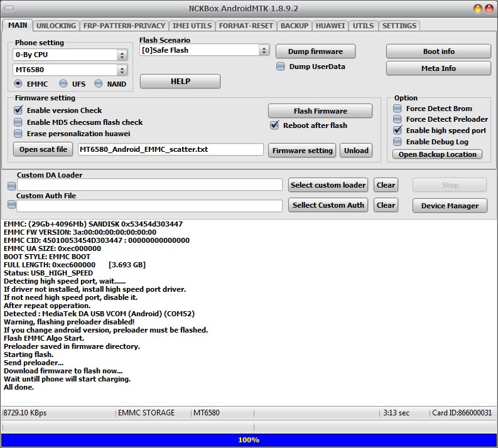Tick the Custom Auth File checkbox

[x=12, y=205]
